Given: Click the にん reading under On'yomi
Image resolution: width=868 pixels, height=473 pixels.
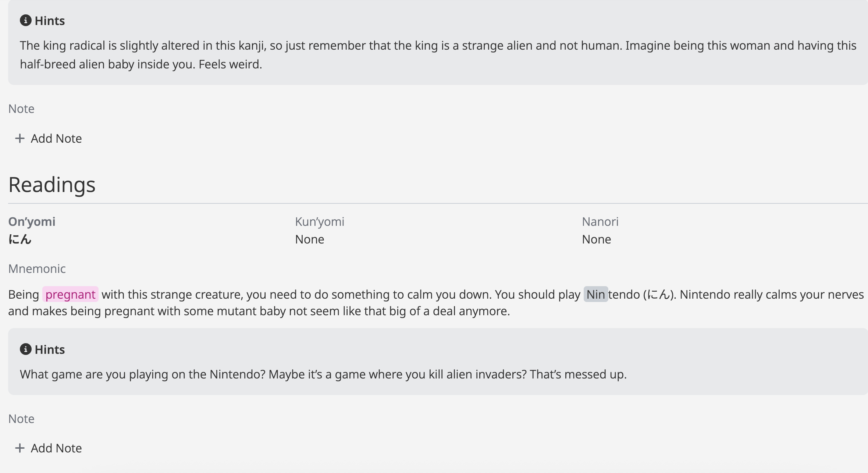Looking at the screenshot, I should pos(20,239).
